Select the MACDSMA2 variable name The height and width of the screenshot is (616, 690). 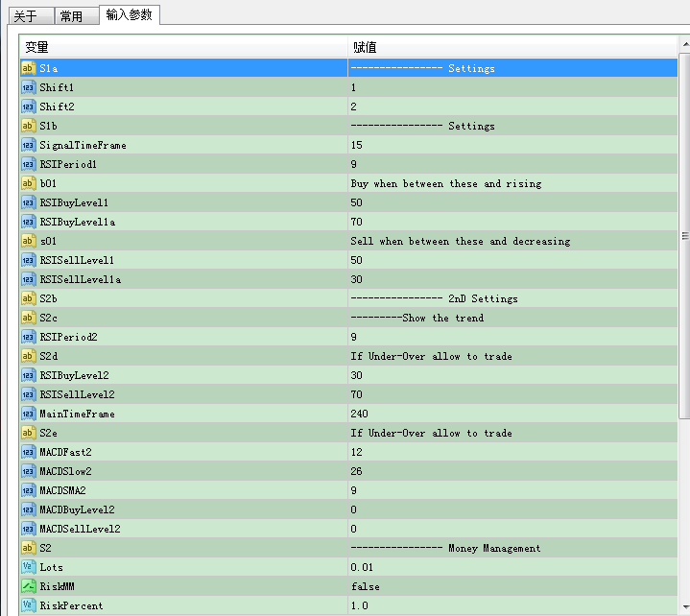coord(63,490)
